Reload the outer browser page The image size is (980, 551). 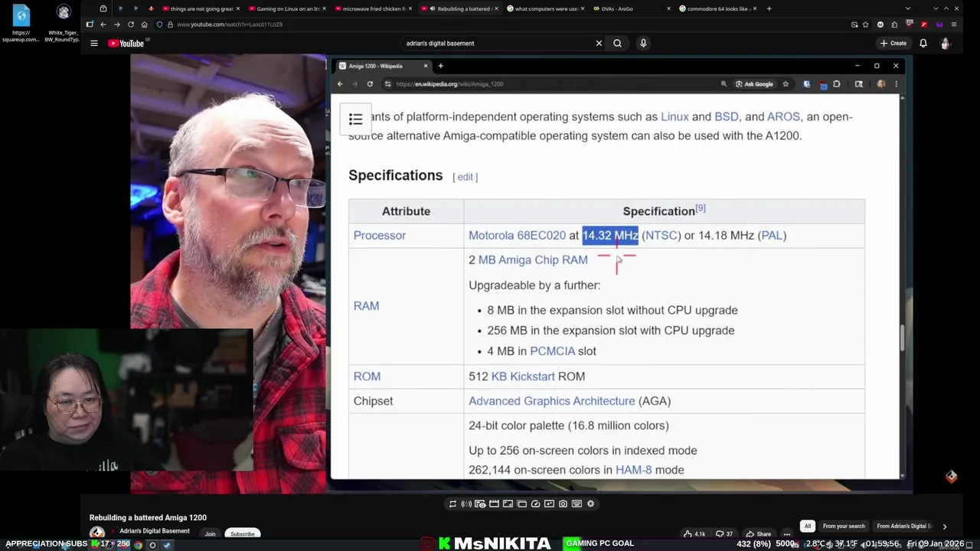click(x=131, y=24)
